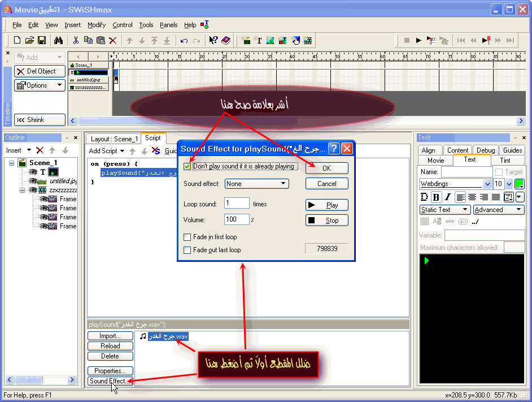532x402 pixels.
Task: Undo the last action with the toolbar arrow
Action: (x=184, y=41)
